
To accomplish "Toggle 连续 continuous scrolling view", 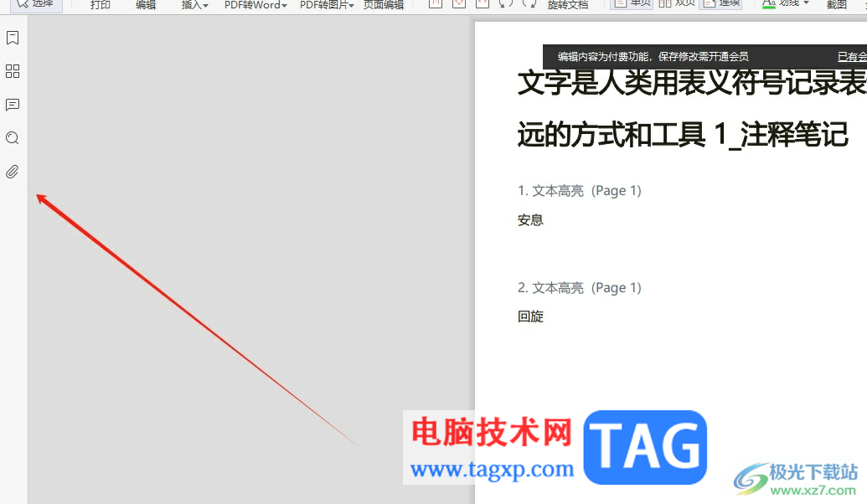I will [x=721, y=3].
